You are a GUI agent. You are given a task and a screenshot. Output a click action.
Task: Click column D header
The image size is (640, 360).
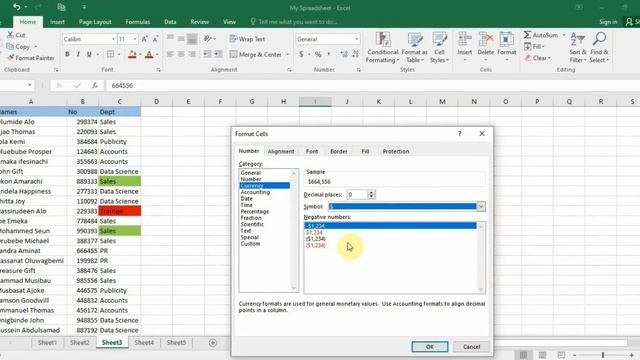click(156, 102)
